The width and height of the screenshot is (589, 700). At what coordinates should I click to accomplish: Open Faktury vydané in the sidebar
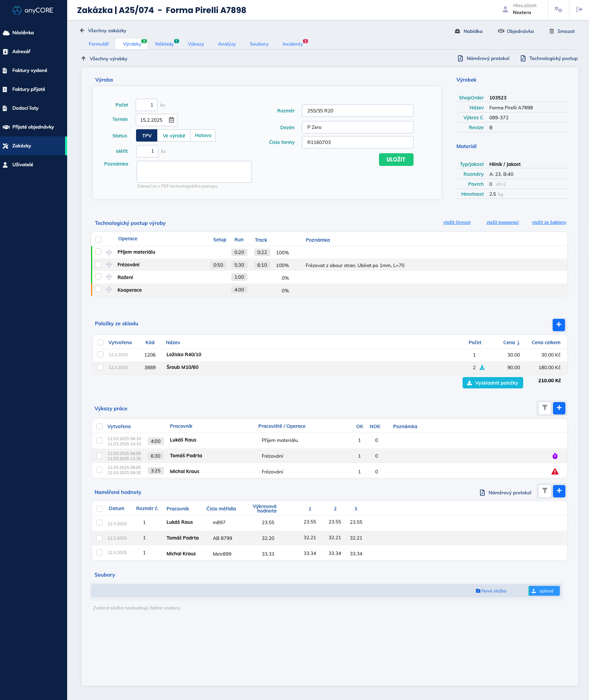pyautogui.click(x=34, y=70)
